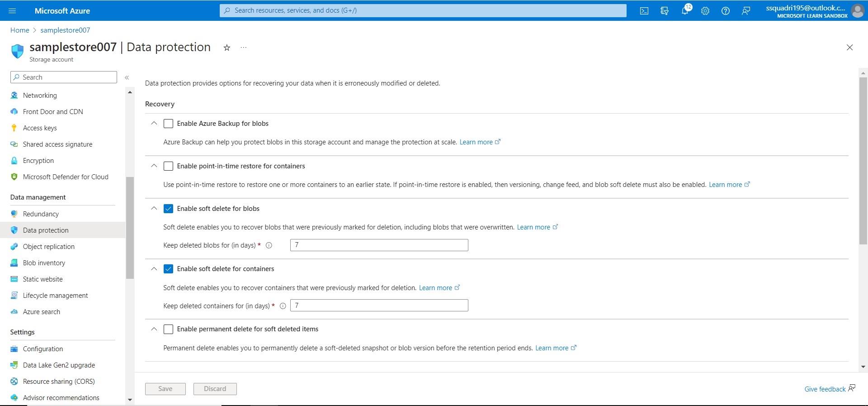Viewport: 868px width, 406px height.
Task: Collapse the soft delete for containers section
Action: (154, 269)
